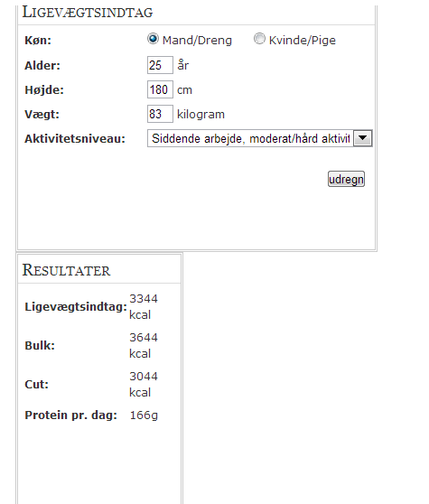Click the Kvinde/Pige label text
The width and height of the screenshot is (429, 504).
(x=302, y=40)
